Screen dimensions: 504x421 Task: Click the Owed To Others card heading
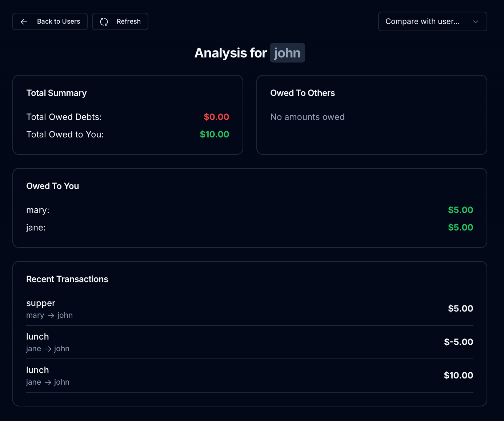pos(303,93)
